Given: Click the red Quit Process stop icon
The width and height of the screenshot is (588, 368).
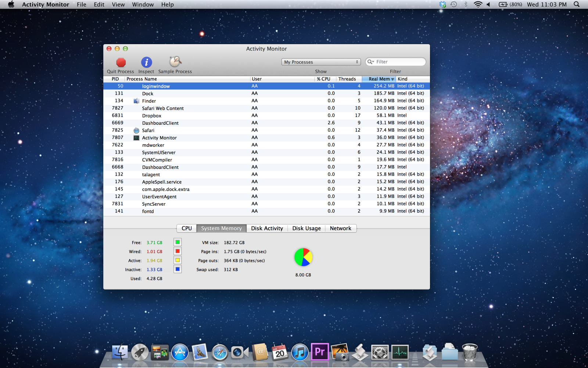Looking at the screenshot, I should pyautogui.click(x=121, y=62).
